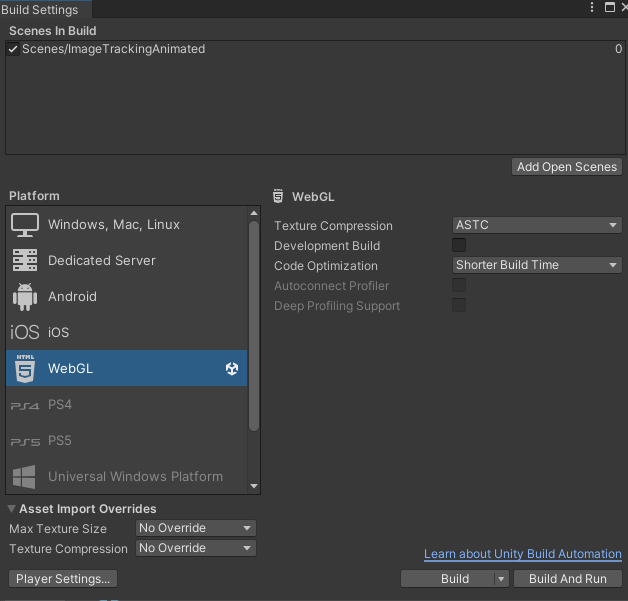Screen dimensions: 628x601
Task: Collapse the Asset Import Overrides section
Action: (12, 509)
